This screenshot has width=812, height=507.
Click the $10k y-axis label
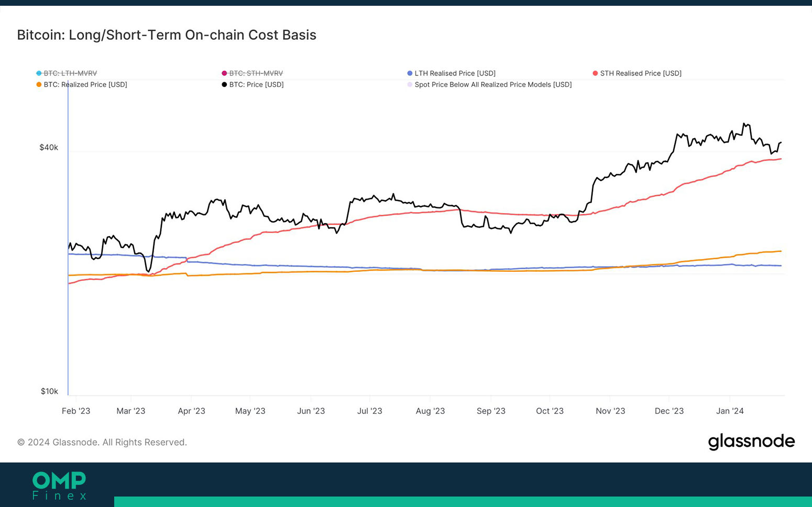tap(49, 391)
